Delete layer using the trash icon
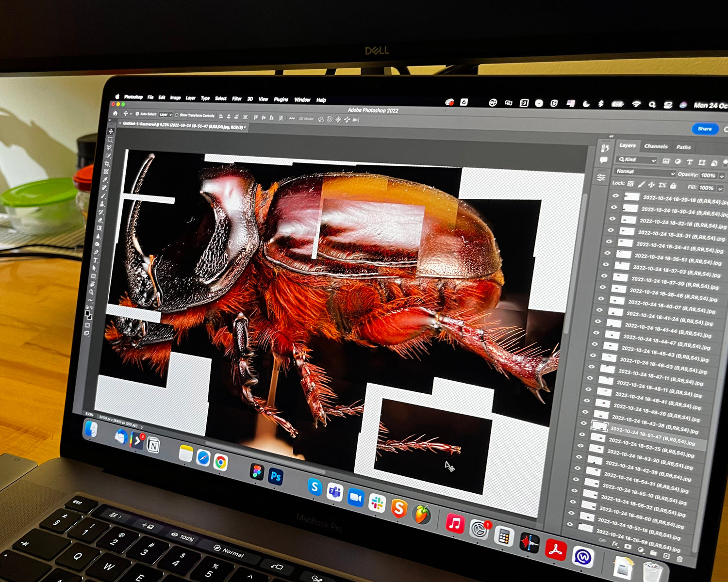Screen dimensions: 728x582 [679, 559]
